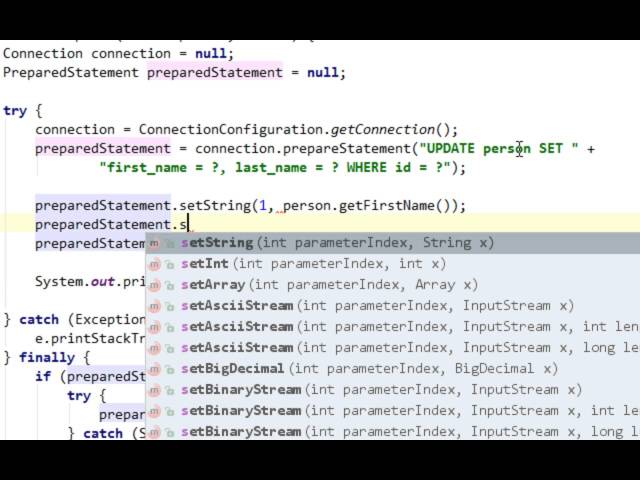
Task: Choose setInt(int parameterIndex, int x) suggestion
Action: 393,264
